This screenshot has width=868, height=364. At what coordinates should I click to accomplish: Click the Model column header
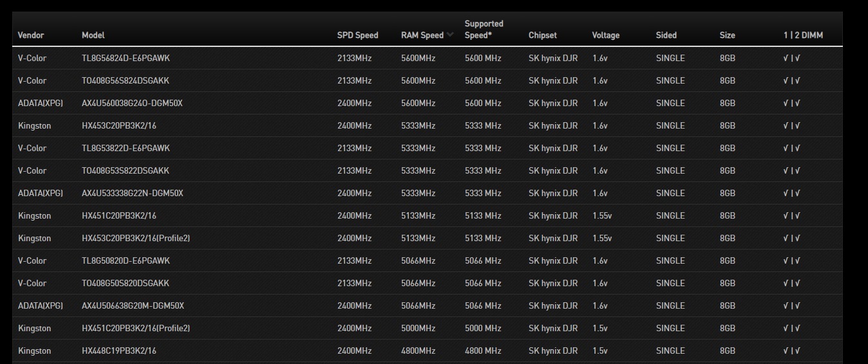[93, 35]
